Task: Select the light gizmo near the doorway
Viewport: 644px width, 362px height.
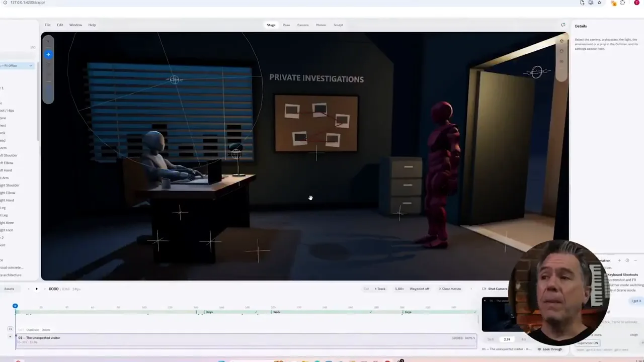Action: 537,72
